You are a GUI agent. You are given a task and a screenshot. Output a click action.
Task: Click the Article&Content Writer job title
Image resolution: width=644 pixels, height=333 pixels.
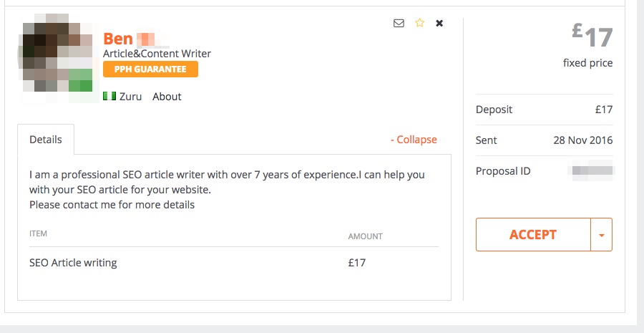(x=157, y=54)
